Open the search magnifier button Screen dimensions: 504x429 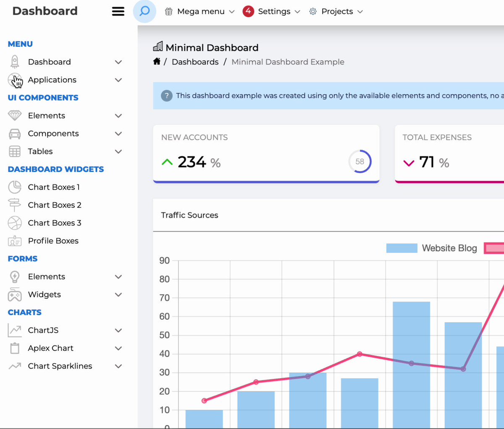(144, 11)
